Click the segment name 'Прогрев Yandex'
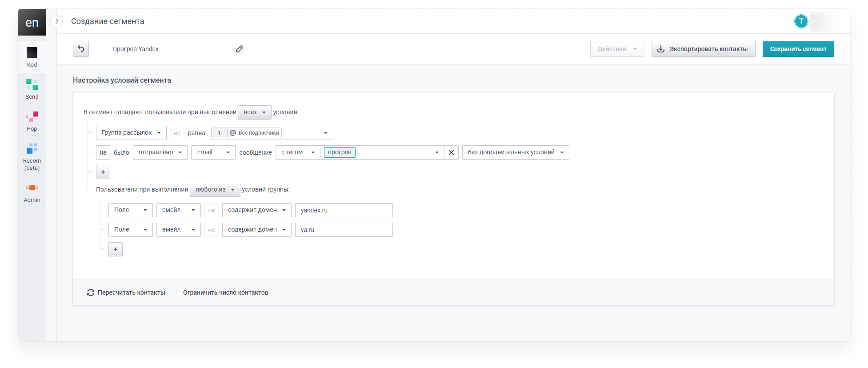Viewport: 868px width, 368px height. [x=136, y=49]
